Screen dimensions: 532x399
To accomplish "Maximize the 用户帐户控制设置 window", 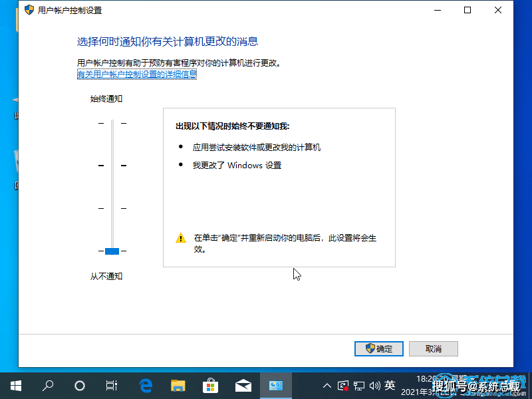I will click(x=467, y=10).
